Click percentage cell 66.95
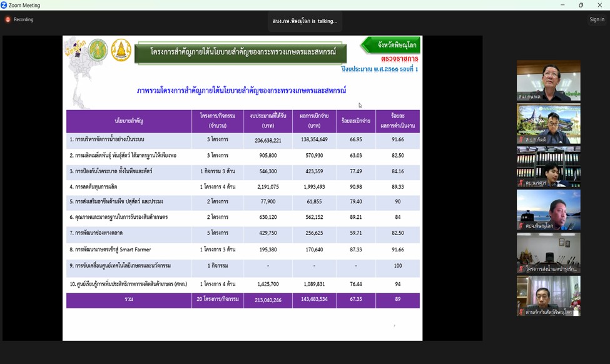This screenshot has width=610, height=364. coord(356,139)
